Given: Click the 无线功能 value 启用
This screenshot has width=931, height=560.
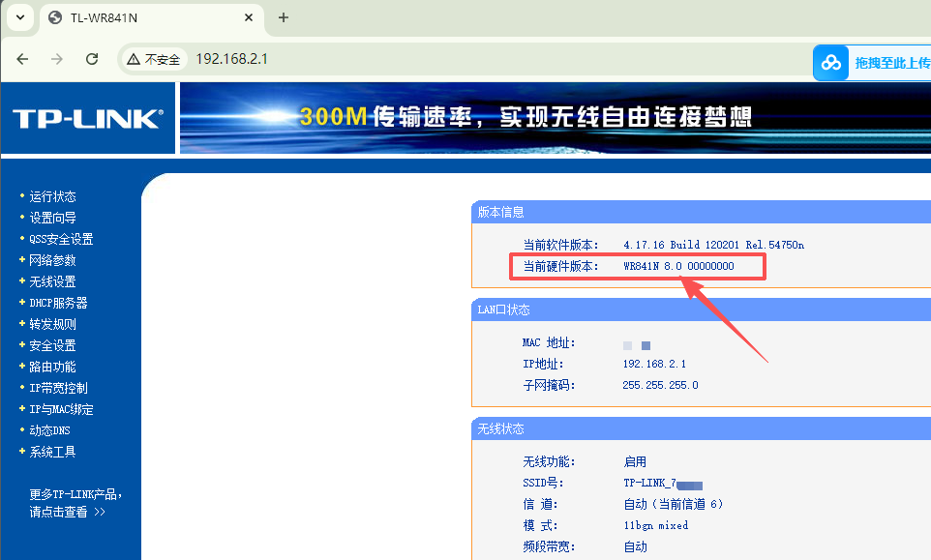Looking at the screenshot, I should [x=635, y=461].
